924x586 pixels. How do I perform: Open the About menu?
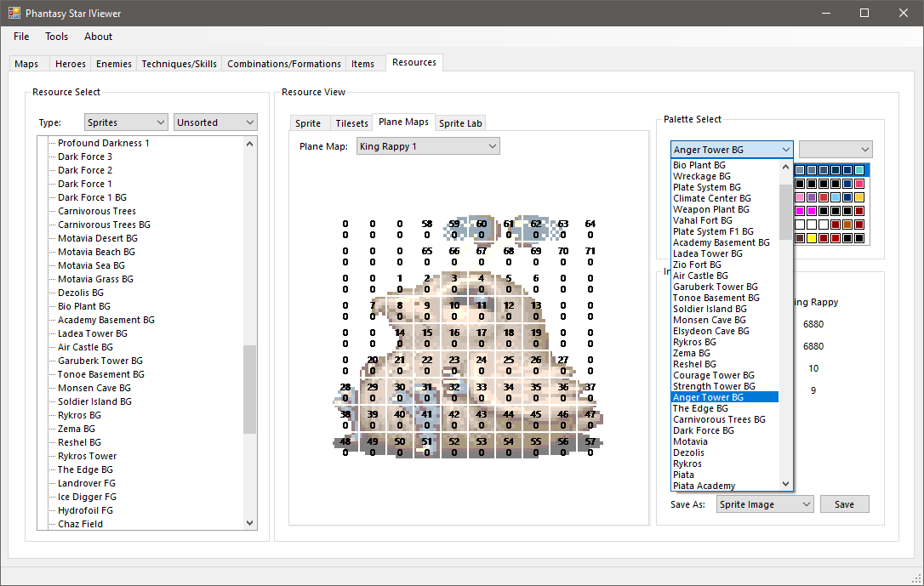click(x=98, y=37)
